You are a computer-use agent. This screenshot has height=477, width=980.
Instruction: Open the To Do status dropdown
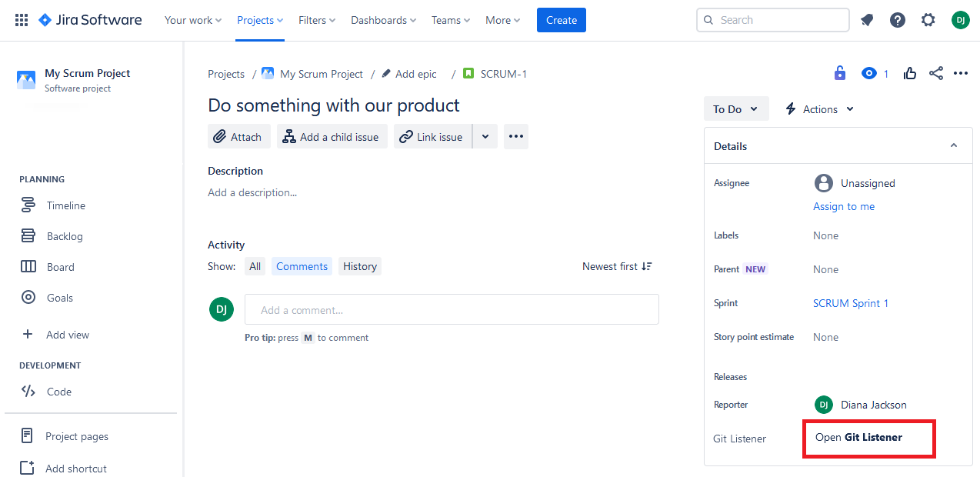tap(736, 109)
